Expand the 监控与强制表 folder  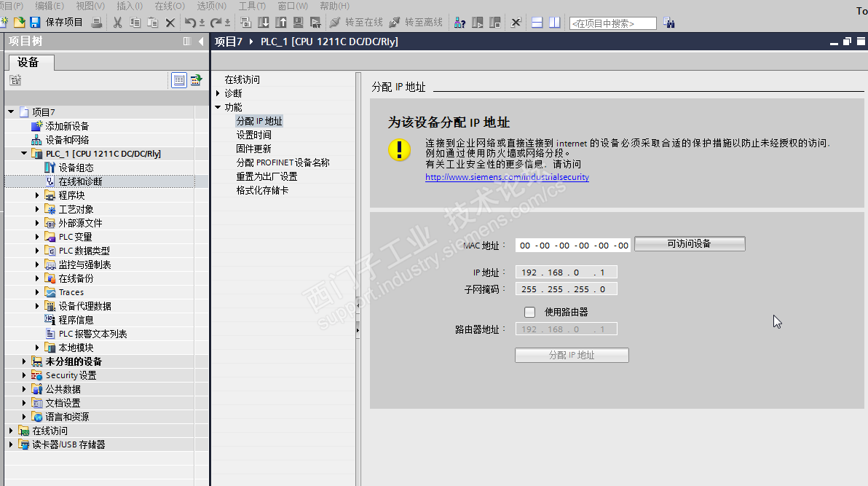click(x=37, y=264)
